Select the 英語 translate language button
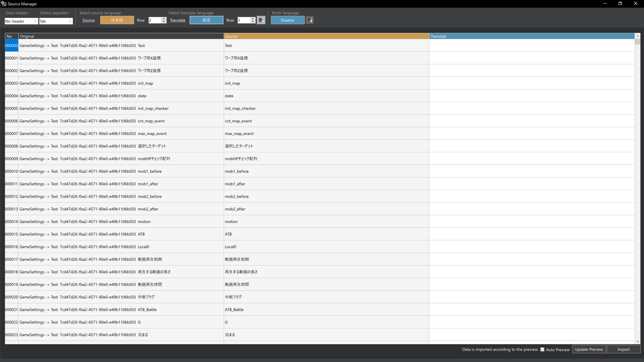 click(206, 20)
